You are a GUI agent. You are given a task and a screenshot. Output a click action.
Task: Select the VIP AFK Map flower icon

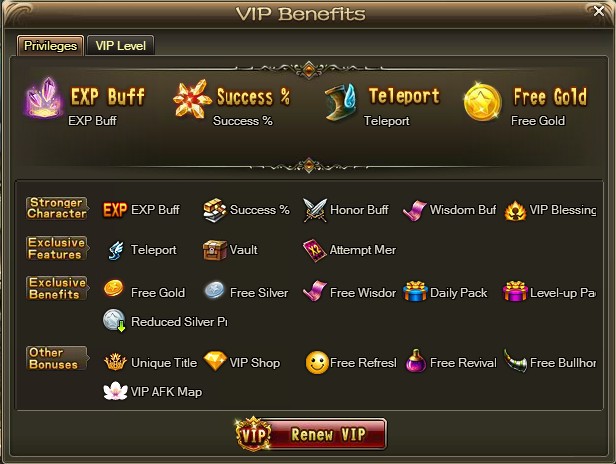tap(115, 391)
